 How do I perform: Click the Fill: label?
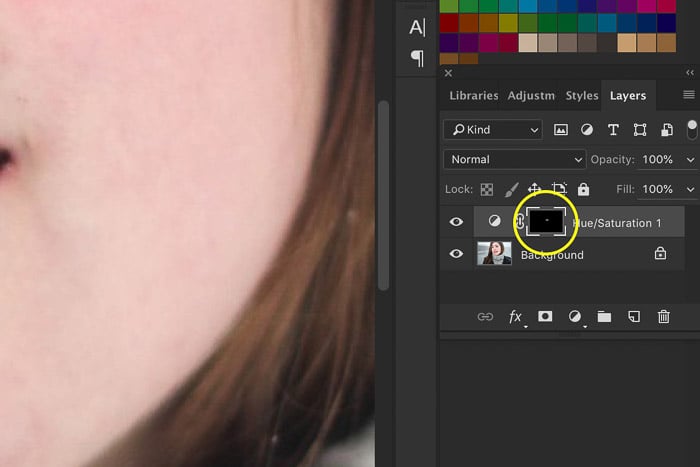[625, 189]
